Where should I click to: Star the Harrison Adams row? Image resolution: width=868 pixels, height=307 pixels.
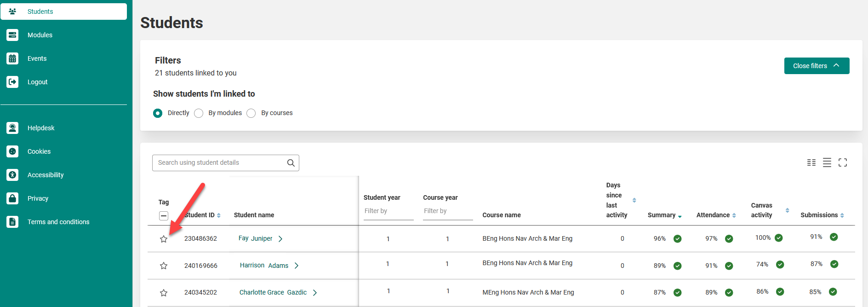[164, 266]
